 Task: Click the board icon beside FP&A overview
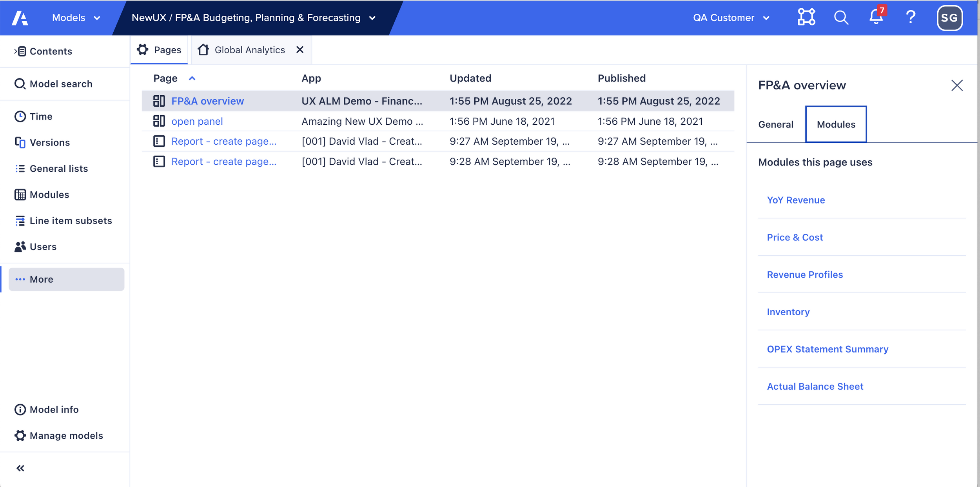(x=159, y=101)
